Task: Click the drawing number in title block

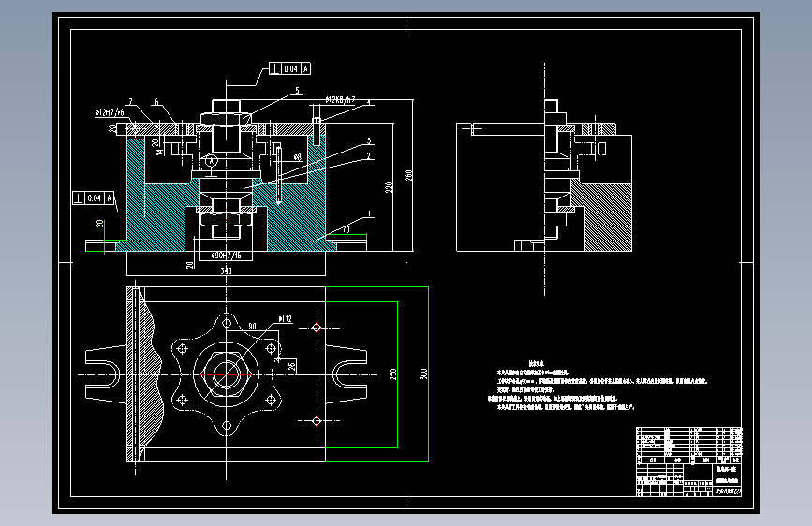Action: [728, 491]
